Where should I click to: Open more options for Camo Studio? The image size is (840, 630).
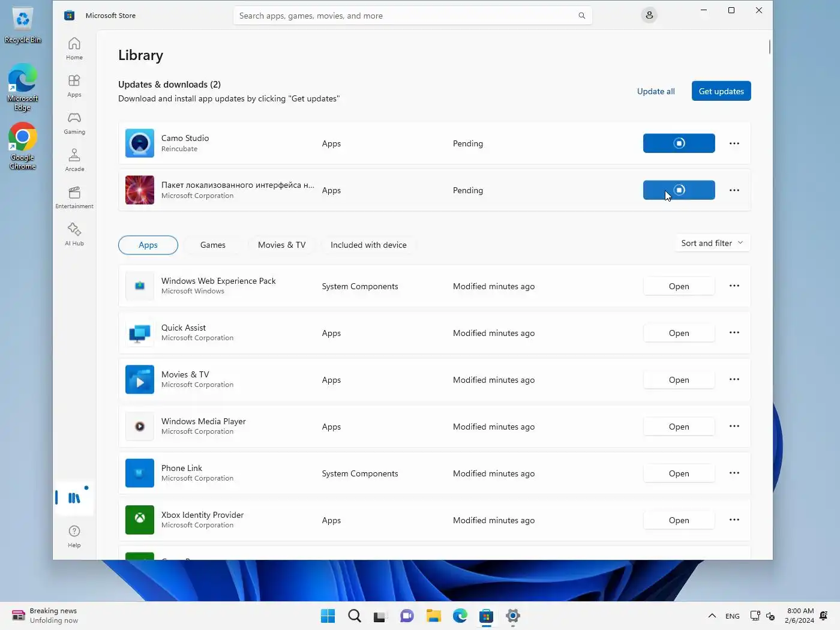[734, 143]
